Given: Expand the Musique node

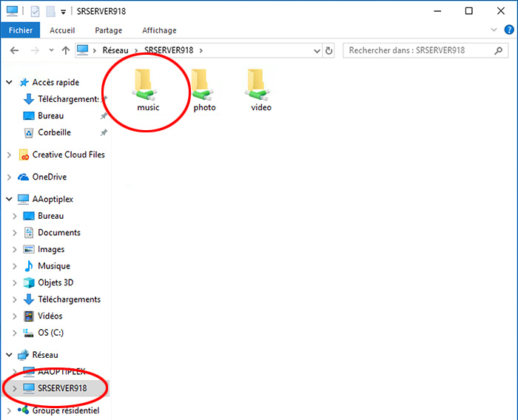Looking at the screenshot, I should point(15,266).
